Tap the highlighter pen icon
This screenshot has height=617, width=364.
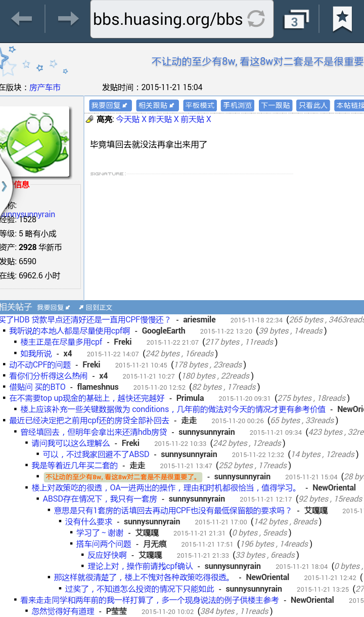click(90, 119)
